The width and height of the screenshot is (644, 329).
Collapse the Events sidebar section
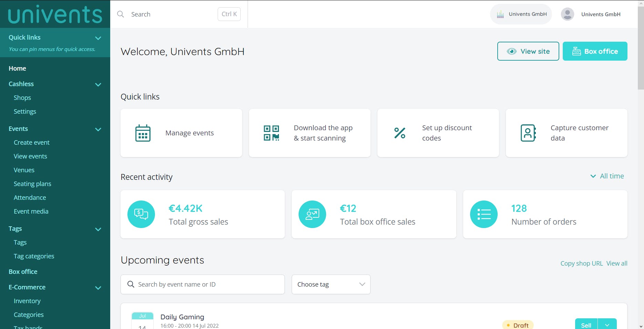(98, 129)
